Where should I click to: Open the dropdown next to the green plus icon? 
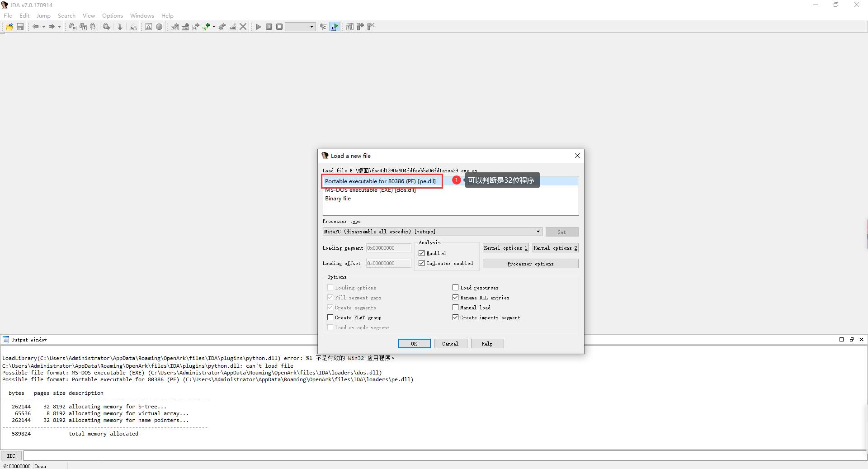click(214, 27)
